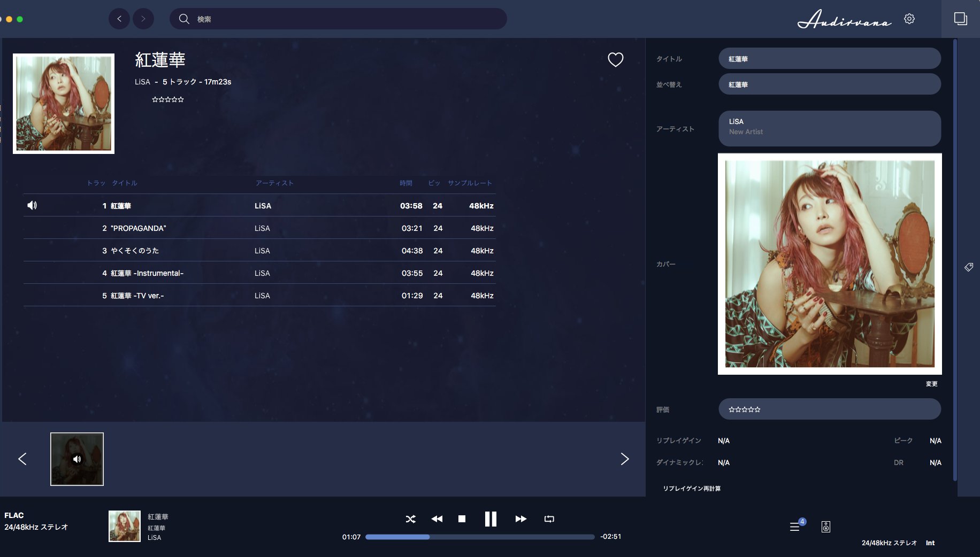
Task: Edit the 並べ替え sort title field
Action: pos(830,84)
